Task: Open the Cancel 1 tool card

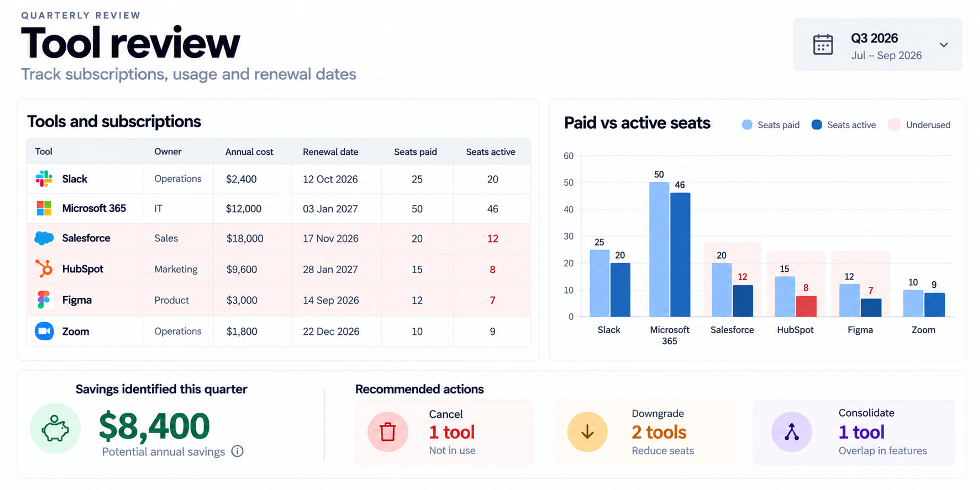Action: coord(444,432)
